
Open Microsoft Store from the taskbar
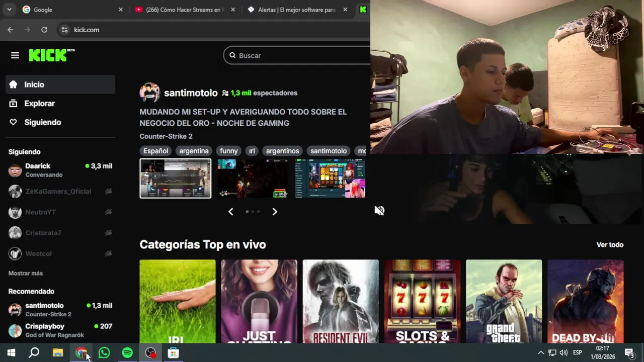[173, 353]
